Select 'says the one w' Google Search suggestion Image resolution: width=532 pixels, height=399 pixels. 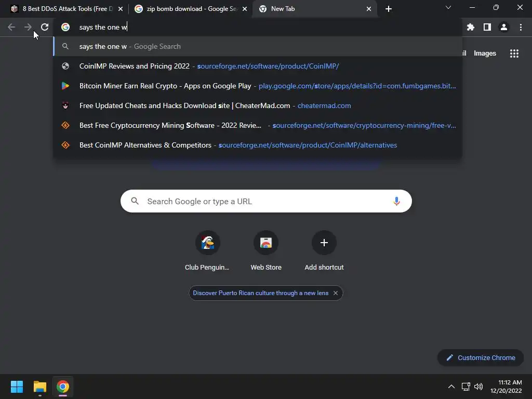[x=258, y=46]
